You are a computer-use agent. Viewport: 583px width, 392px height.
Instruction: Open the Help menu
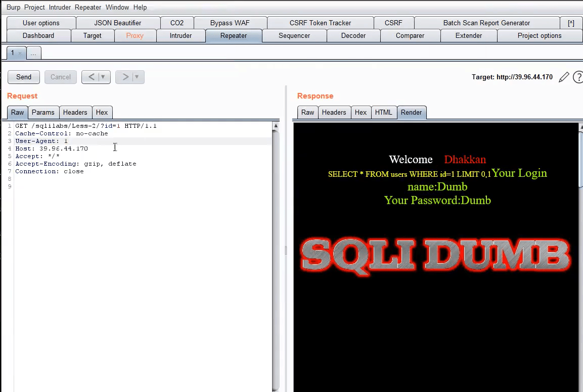140,7
